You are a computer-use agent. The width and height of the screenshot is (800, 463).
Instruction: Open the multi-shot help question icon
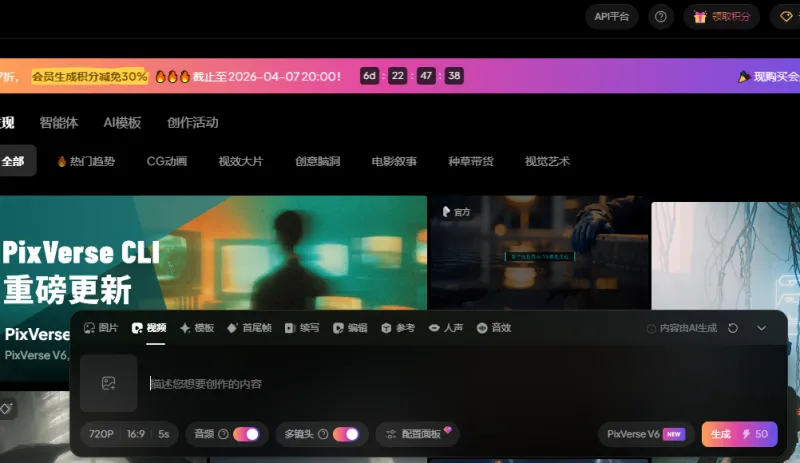click(x=323, y=434)
